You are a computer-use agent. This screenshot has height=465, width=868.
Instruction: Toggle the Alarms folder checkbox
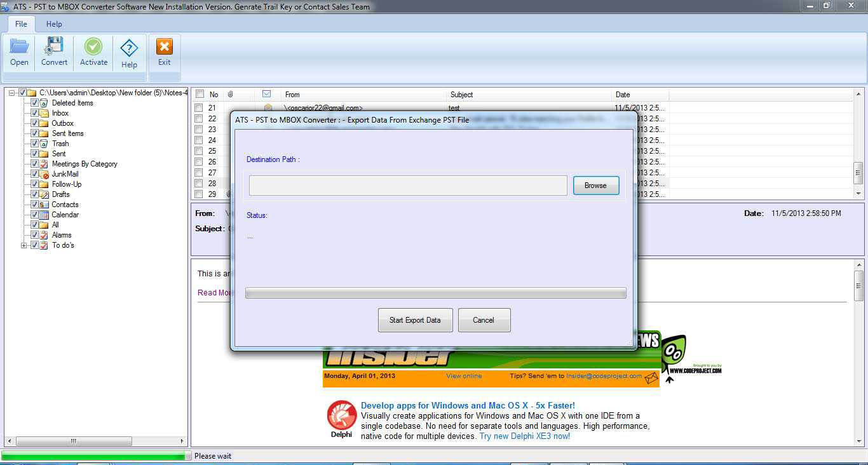pos(34,235)
